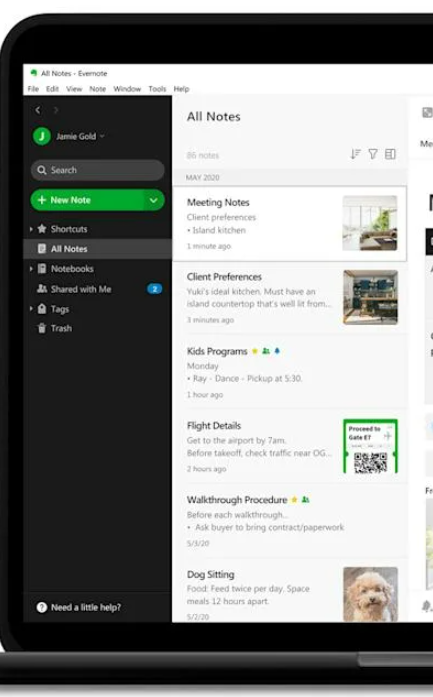
Task: Click the sort notes icon
Action: 355,154
